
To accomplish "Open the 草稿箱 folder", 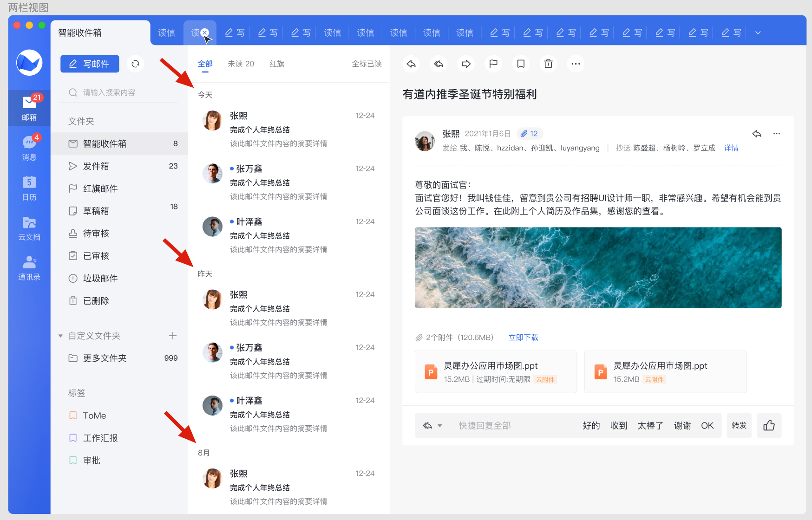I will pyautogui.click(x=119, y=211).
